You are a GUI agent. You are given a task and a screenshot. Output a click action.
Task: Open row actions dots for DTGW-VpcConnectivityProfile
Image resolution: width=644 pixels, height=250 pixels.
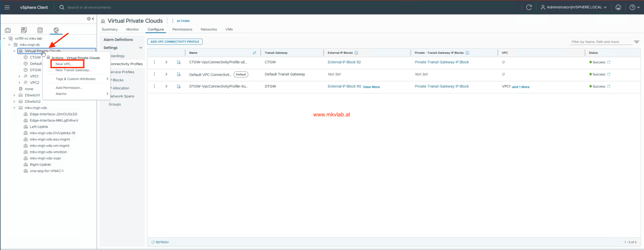(154, 86)
